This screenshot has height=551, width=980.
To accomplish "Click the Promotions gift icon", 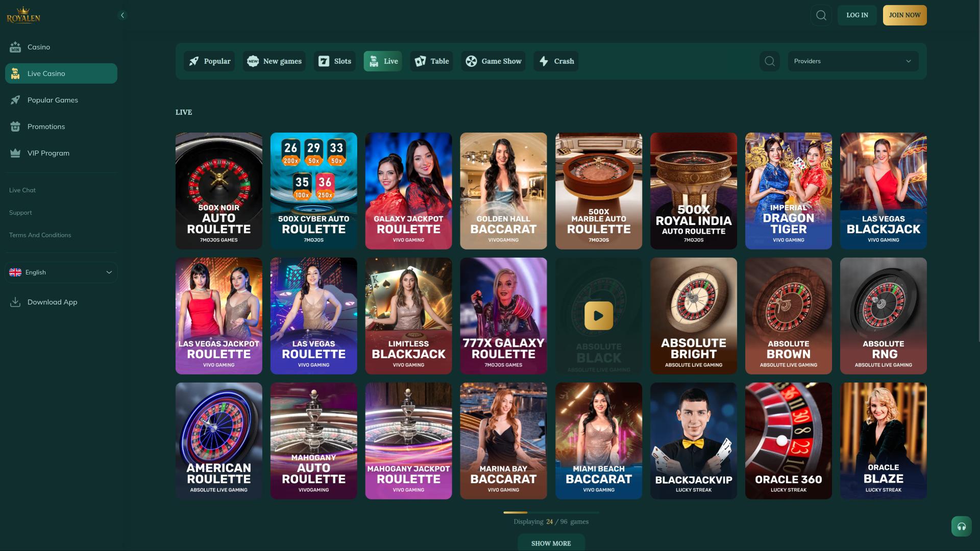I will point(15,127).
